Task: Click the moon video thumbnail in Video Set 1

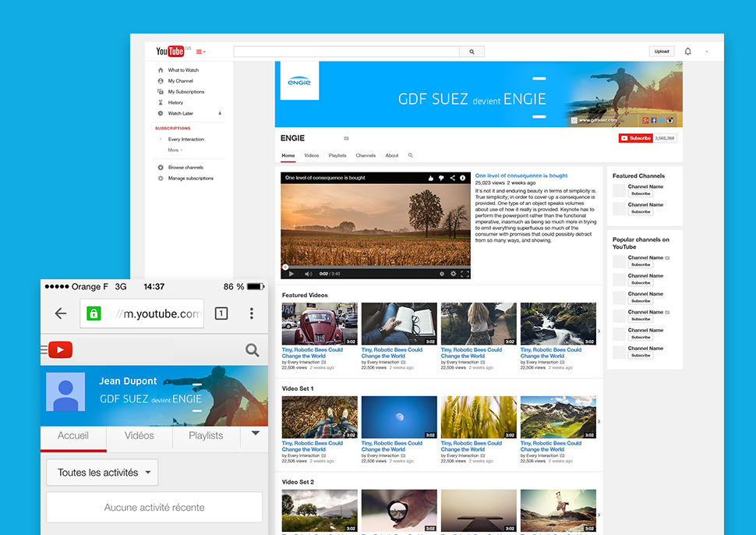Action: [399, 417]
